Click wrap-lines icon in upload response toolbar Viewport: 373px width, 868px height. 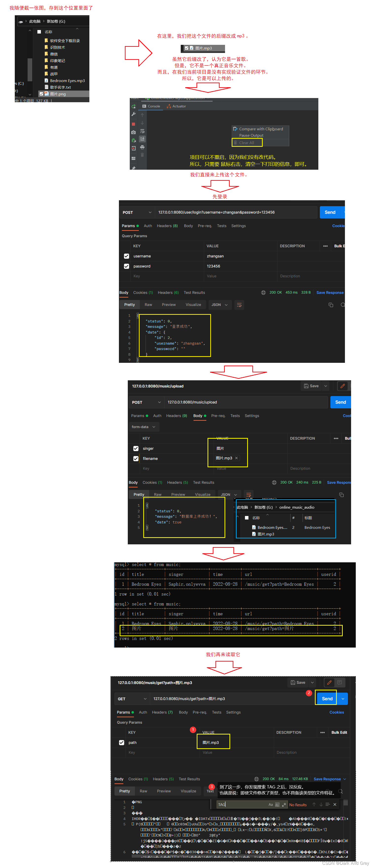249,495
